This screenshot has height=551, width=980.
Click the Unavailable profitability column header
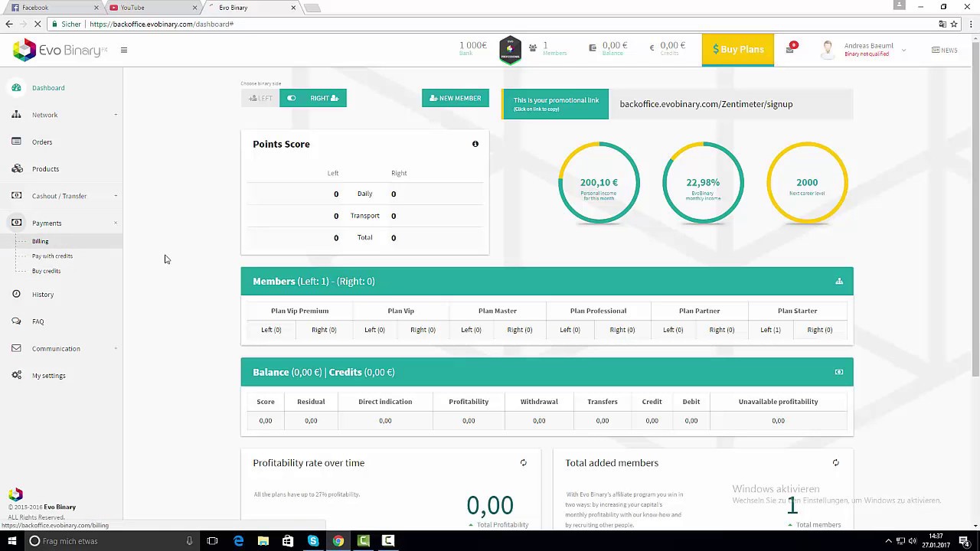tap(778, 402)
